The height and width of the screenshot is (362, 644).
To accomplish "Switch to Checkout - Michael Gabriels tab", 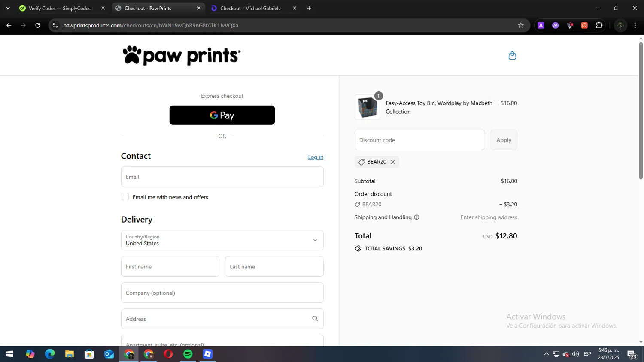I will pos(250,8).
